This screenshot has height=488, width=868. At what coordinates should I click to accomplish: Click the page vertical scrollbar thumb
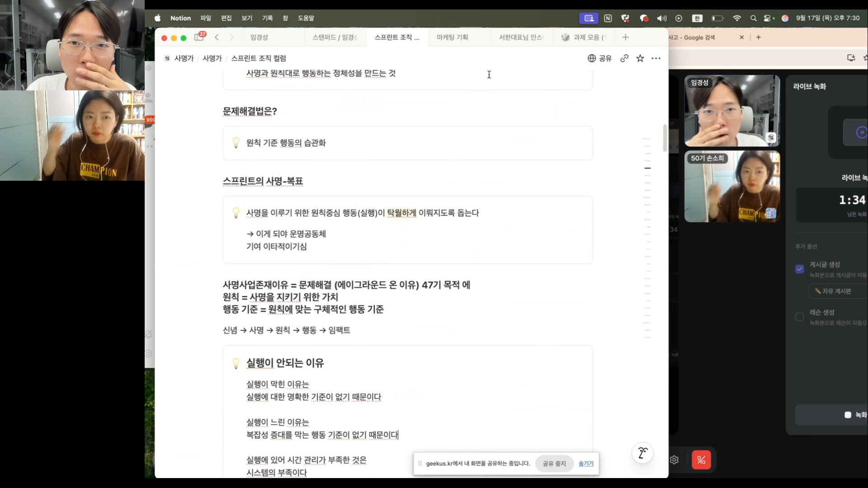click(x=665, y=138)
